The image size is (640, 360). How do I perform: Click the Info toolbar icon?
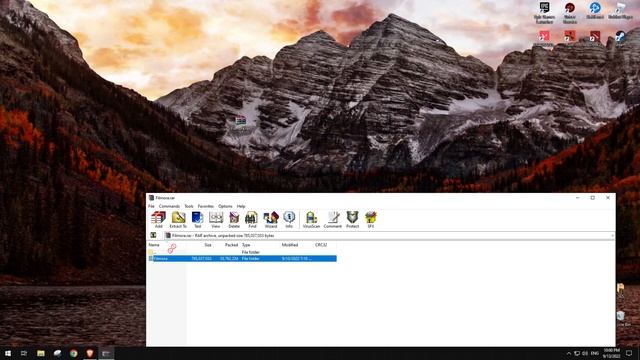pyautogui.click(x=289, y=220)
